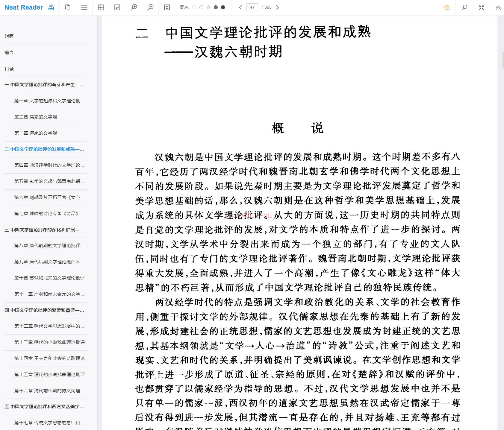
Task: Click the 概说 heading on the page
Action: (x=298, y=128)
